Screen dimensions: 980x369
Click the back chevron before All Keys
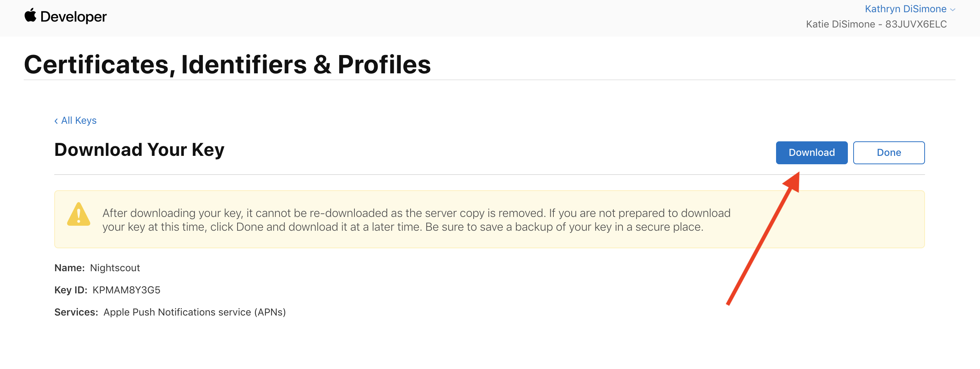pos(56,121)
